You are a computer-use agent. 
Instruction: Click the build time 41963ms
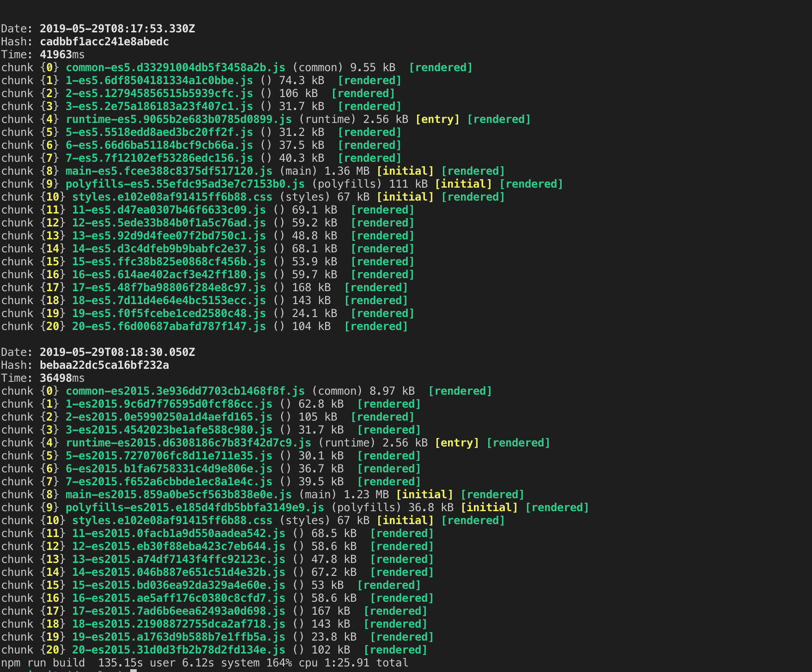click(x=62, y=55)
